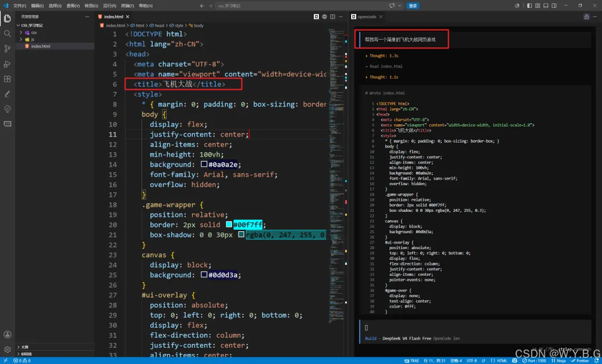Go back using the title bar arrow
This screenshot has width=602, height=364.
[202, 6]
